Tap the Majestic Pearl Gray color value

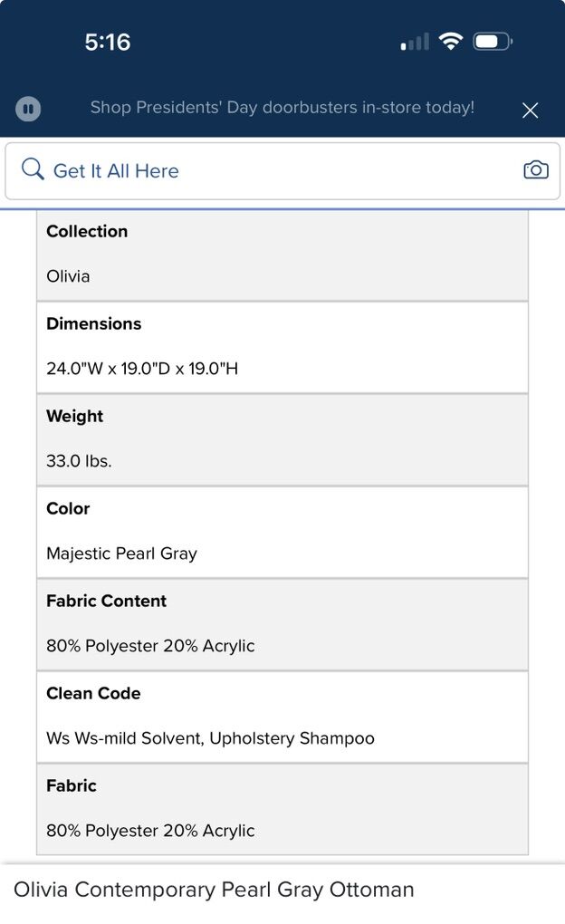(122, 553)
